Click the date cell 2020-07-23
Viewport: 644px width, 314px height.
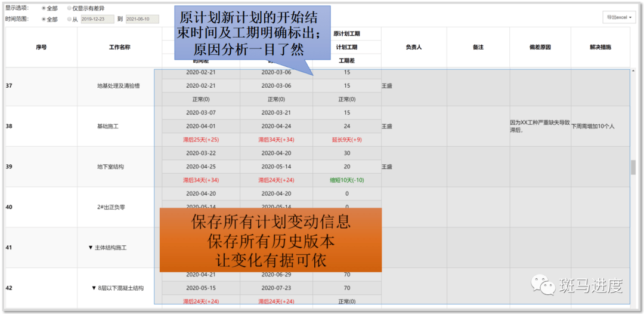click(x=276, y=288)
